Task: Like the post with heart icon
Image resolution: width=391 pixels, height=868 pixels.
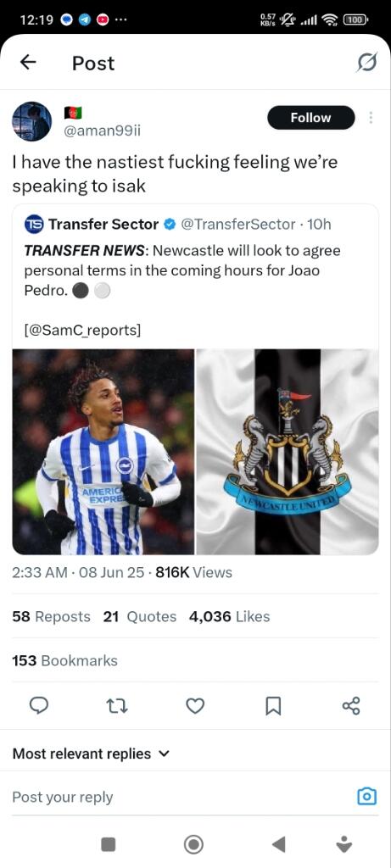Action: (x=195, y=705)
